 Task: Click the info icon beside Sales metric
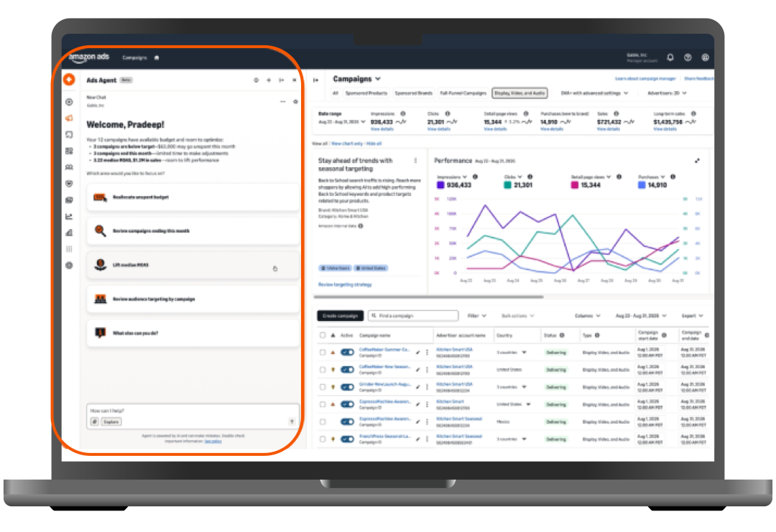click(x=616, y=113)
